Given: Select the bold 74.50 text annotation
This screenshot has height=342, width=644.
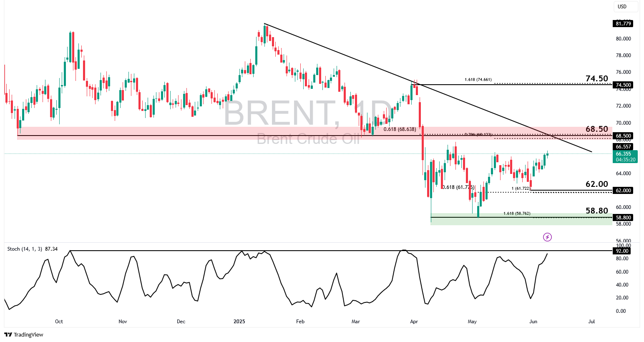Looking at the screenshot, I should [x=596, y=79].
